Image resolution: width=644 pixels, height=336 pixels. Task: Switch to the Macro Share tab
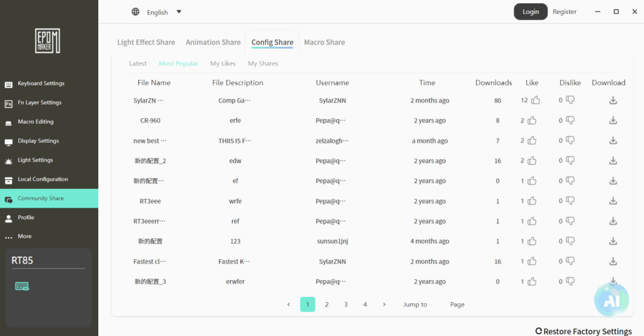[x=324, y=42]
